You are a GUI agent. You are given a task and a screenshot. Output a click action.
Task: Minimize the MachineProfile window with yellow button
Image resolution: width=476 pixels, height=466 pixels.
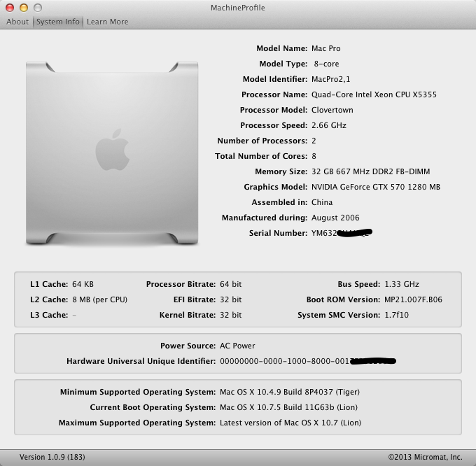24,8
